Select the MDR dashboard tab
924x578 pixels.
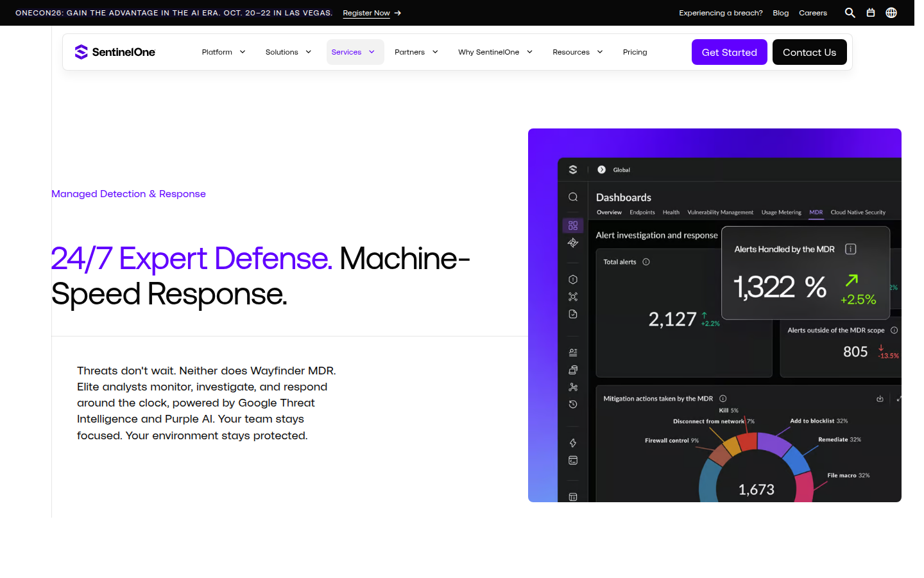coord(816,213)
